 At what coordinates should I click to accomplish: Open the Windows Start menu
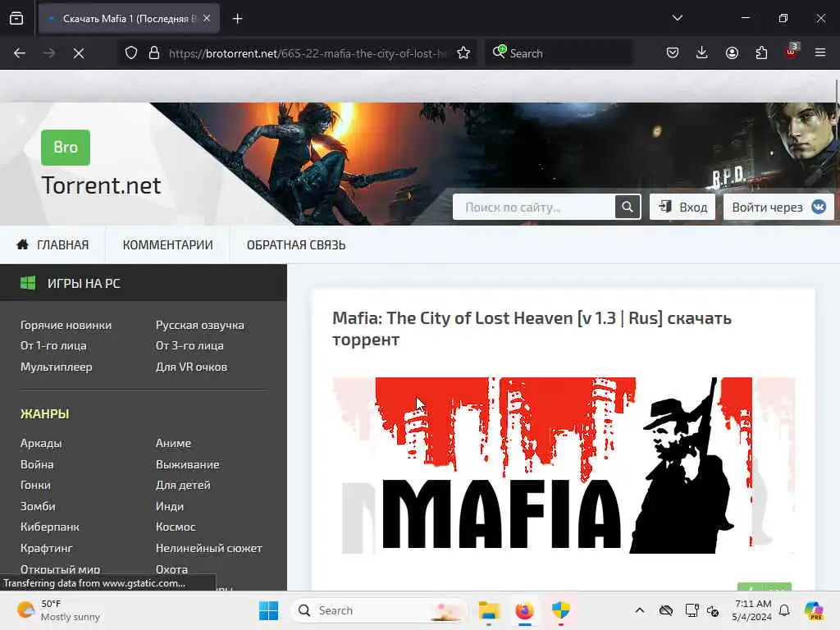(268, 610)
